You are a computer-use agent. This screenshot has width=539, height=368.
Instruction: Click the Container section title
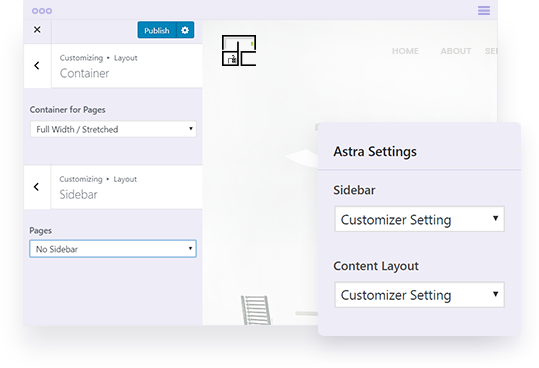coord(85,73)
